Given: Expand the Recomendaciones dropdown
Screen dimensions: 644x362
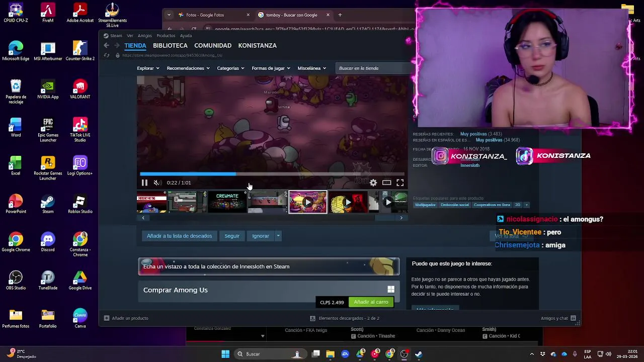Looking at the screenshot, I should click(188, 68).
